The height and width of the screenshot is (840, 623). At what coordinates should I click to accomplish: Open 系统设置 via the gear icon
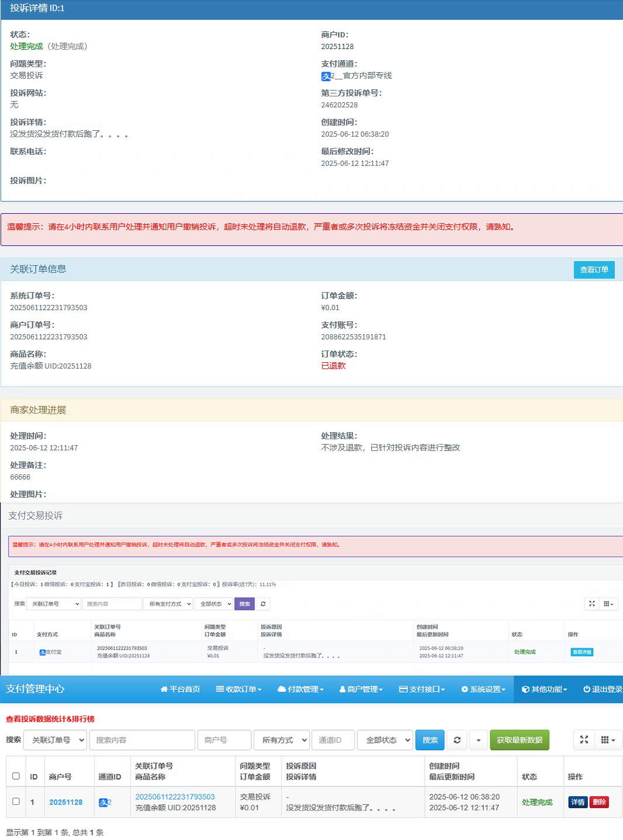click(x=464, y=689)
